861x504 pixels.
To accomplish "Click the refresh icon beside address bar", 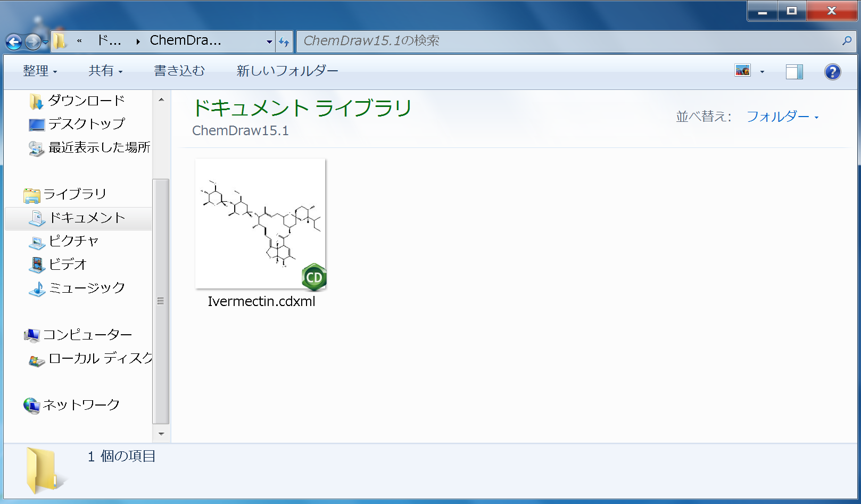I will (x=284, y=42).
